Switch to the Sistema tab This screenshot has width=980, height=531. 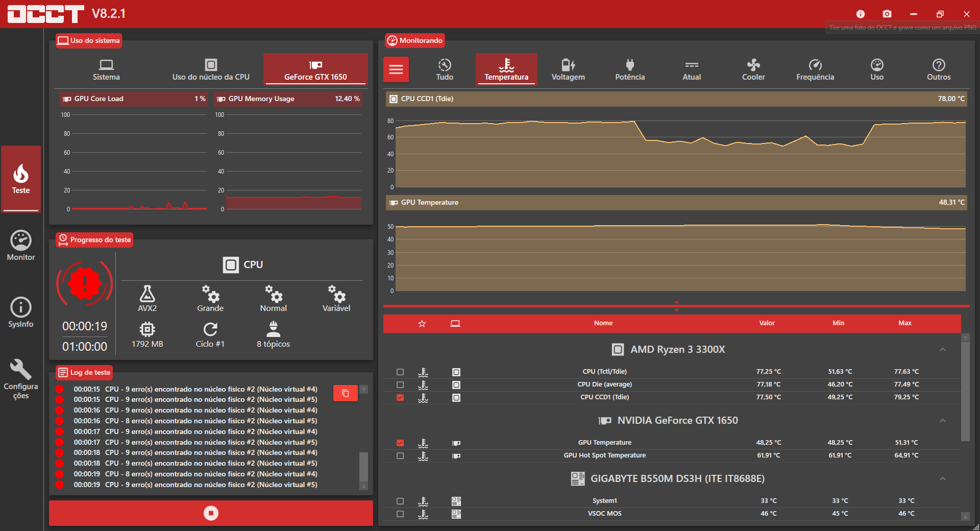106,69
